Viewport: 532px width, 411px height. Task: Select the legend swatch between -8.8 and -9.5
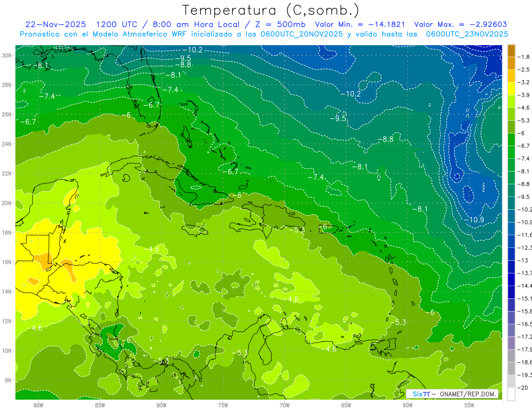pos(511,191)
